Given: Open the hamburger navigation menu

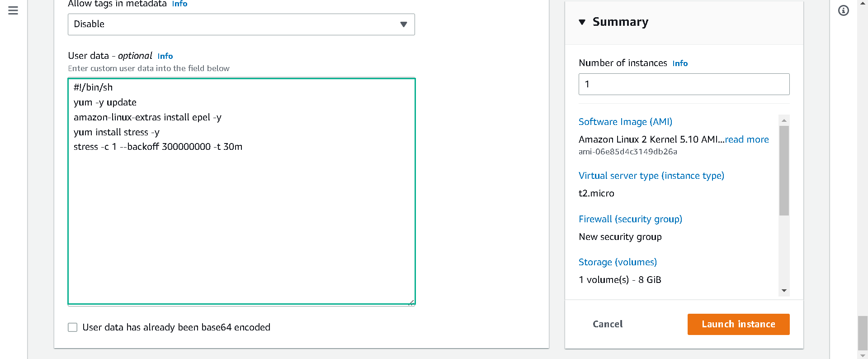Looking at the screenshot, I should pyautogui.click(x=13, y=10).
